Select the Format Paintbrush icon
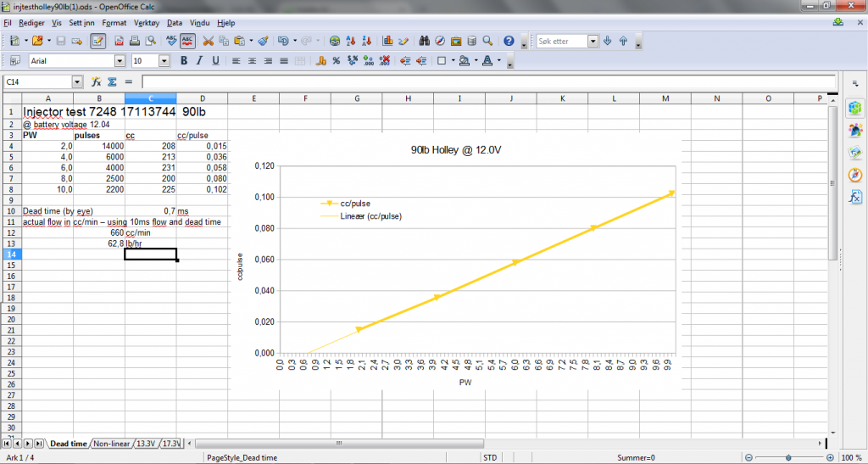868x464 pixels. (x=264, y=41)
